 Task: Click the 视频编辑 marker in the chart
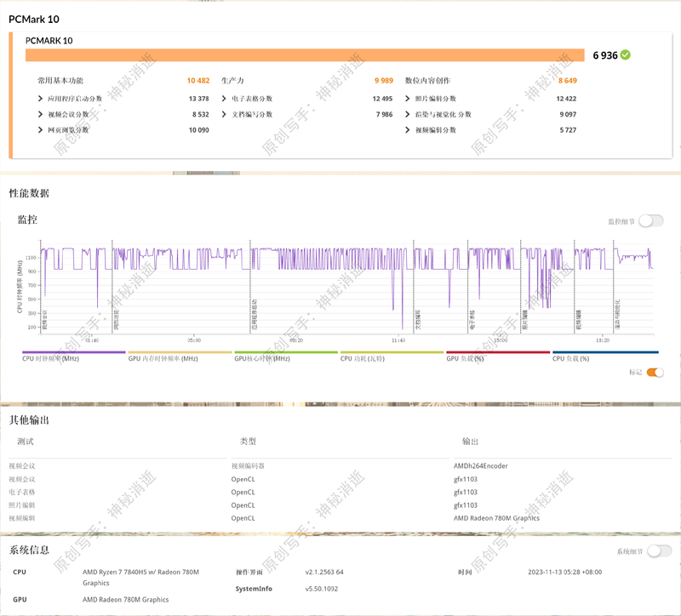(x=579, y=320)
